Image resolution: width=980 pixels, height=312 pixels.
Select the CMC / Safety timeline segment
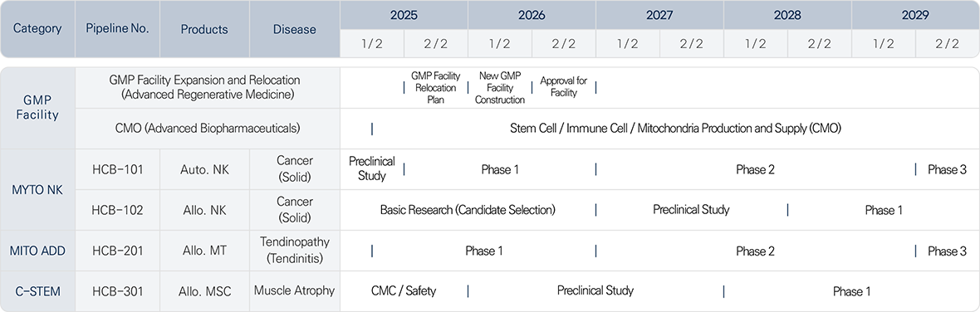pos(404,290)
